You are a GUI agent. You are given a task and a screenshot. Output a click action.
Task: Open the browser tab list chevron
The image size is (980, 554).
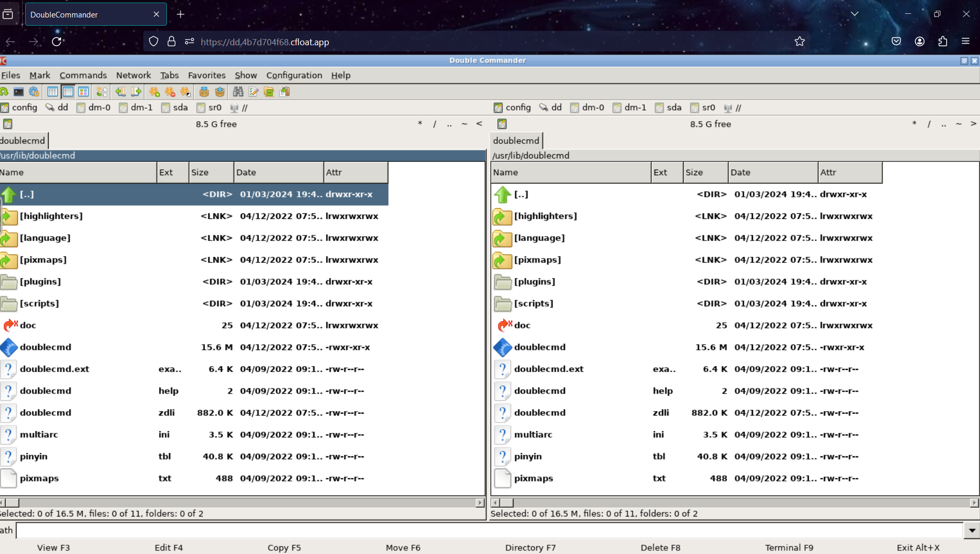(x=855, y=14)
